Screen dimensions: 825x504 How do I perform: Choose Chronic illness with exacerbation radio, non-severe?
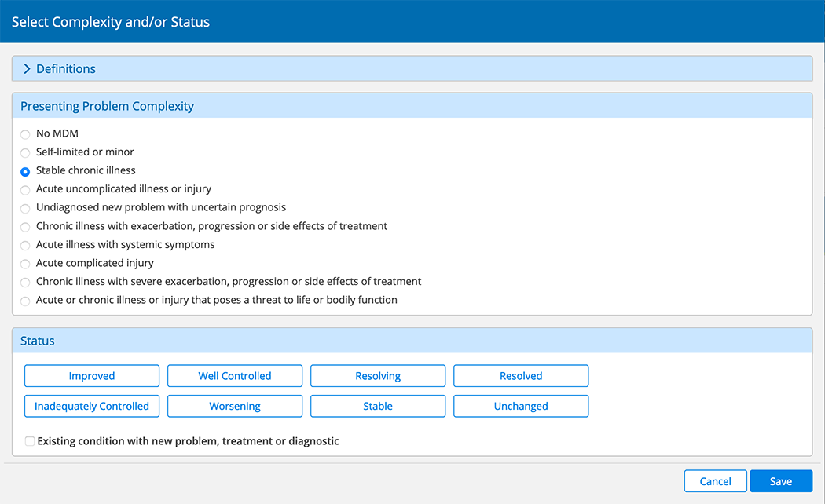24,227
